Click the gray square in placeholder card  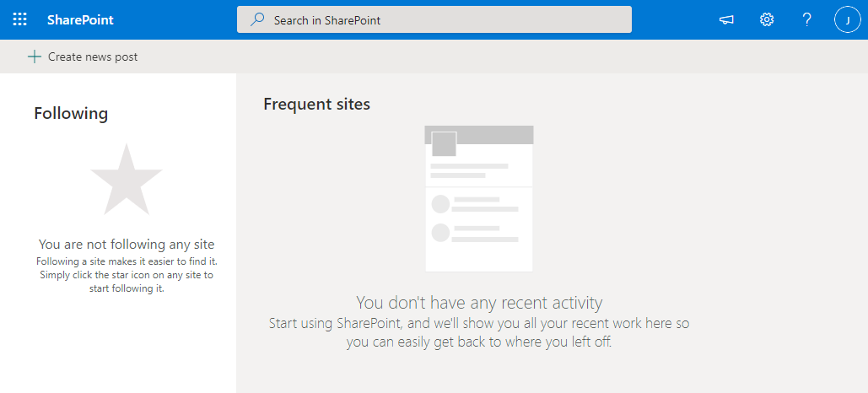(444, 144)
